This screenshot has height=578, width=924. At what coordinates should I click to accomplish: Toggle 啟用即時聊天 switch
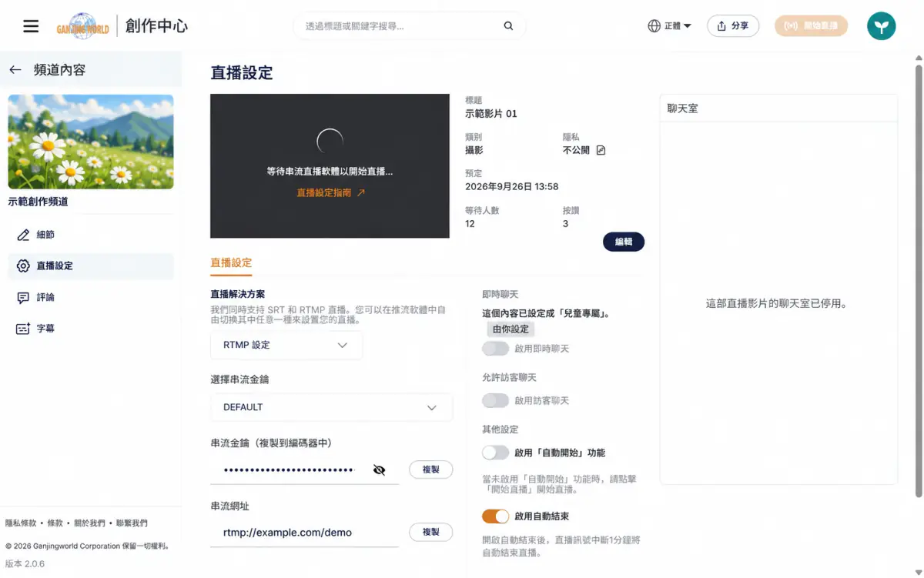pyautogui.click(x=495, y=349)
